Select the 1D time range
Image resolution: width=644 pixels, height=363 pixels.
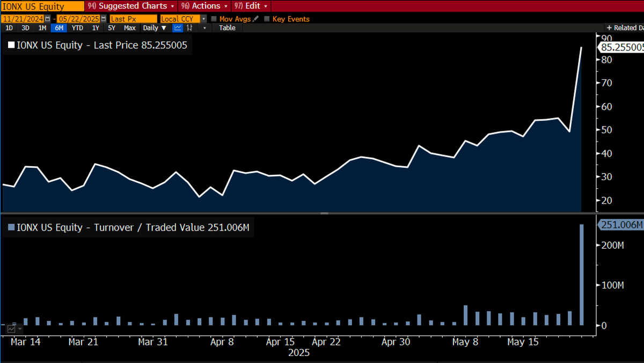[9, 28]
